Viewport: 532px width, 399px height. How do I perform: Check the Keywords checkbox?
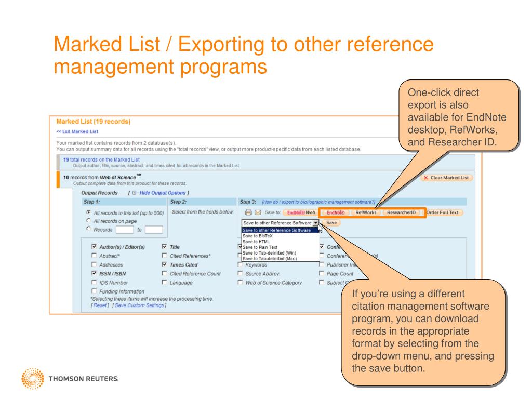pos(240,264)
